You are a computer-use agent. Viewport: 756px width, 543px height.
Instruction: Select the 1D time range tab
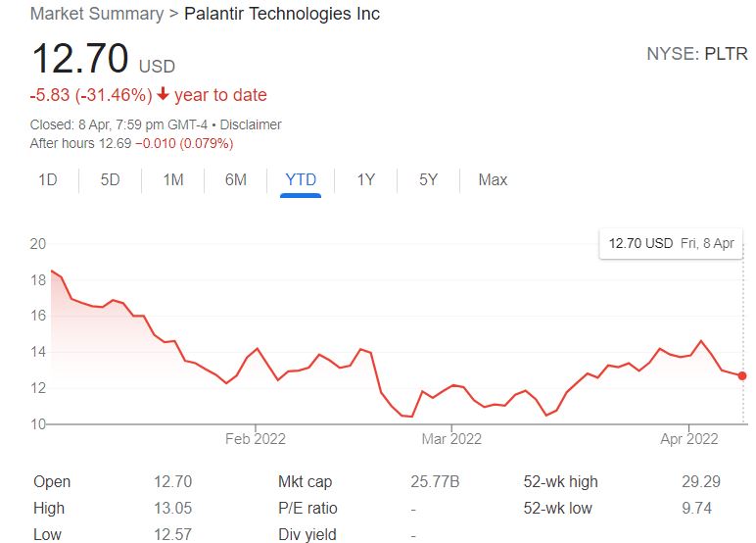pos(47,179)
